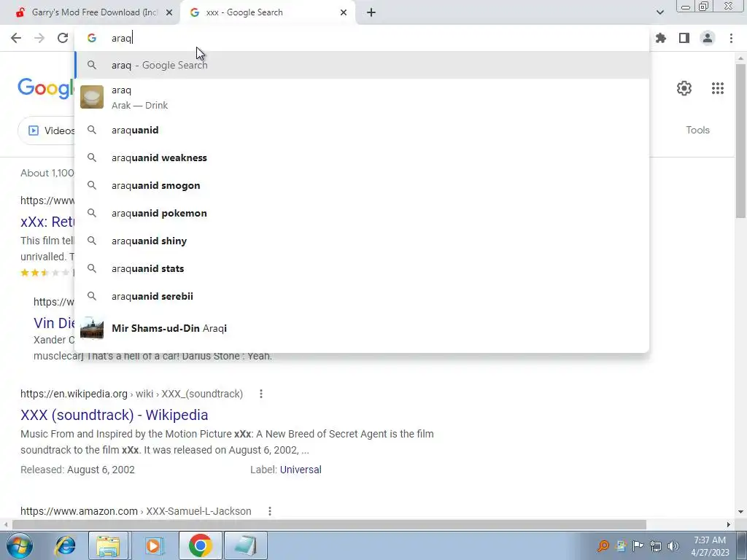Image resolution: width=747 pixels, height=560 pixels.
Task: Open Windows Media Player from taskbar
Action: [153, 545]
